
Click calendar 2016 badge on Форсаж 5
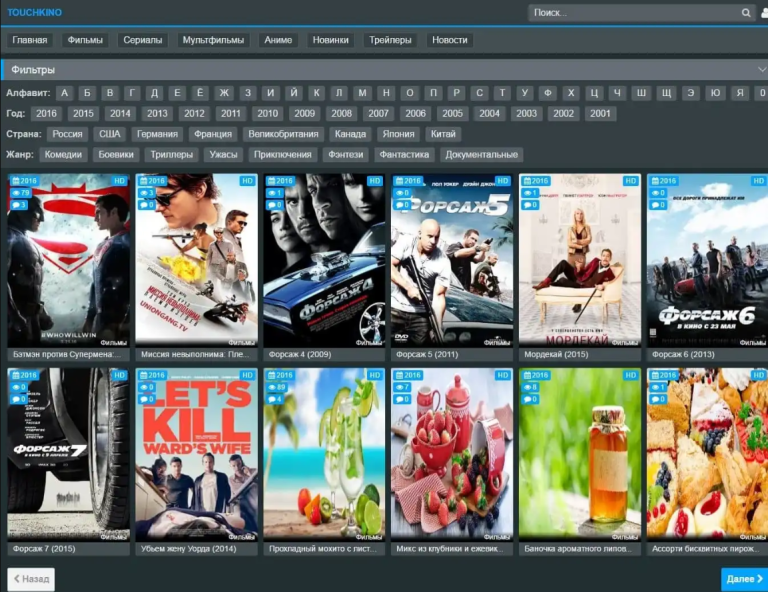[x=408, y=181]
